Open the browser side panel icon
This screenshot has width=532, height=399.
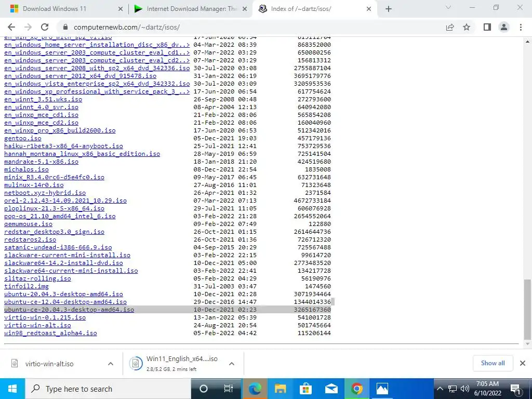coord(487,27)
